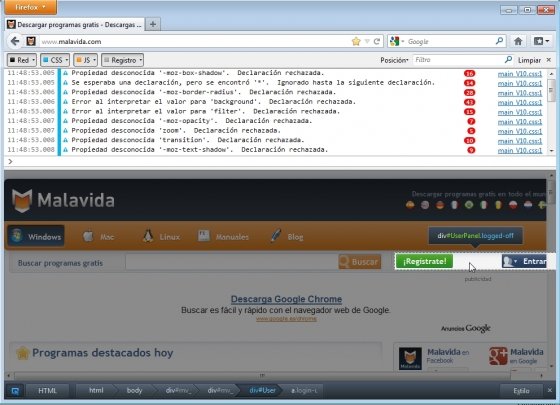Open the Mac section tab
This screenshot has height=405, width=560.
pyautogui.click(x=99, y=236)
